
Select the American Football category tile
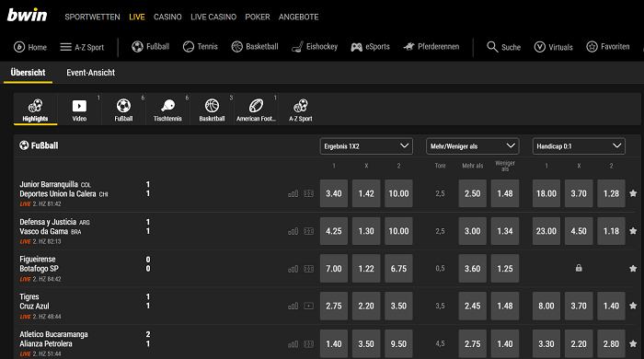257,110
